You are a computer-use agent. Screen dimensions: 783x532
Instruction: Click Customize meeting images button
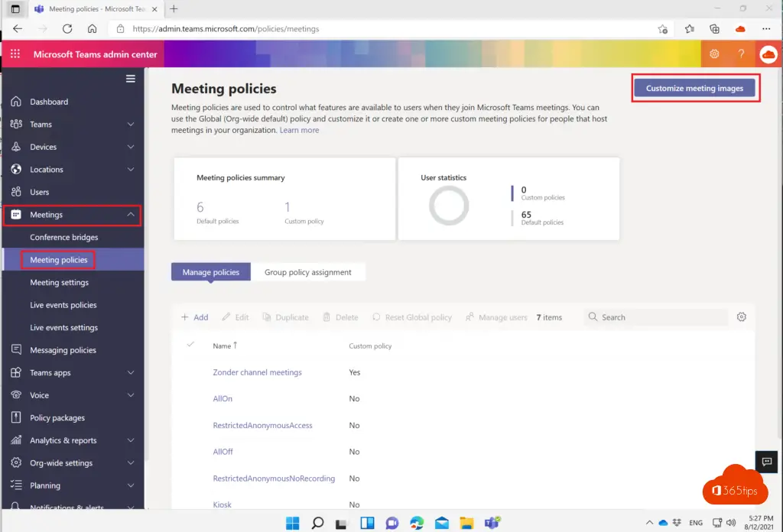click(x=694, y=89)
